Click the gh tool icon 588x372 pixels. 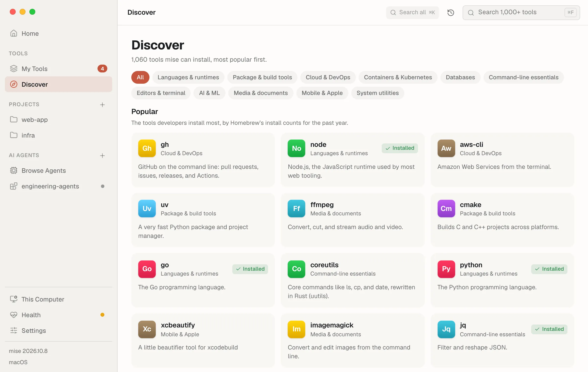coord(147,148)
